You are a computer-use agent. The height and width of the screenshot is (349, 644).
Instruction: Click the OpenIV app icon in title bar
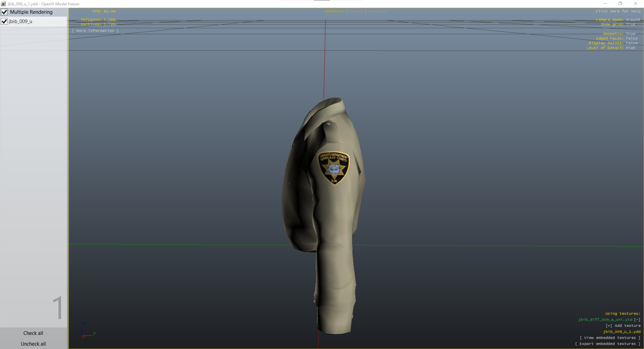click(3, 4)
